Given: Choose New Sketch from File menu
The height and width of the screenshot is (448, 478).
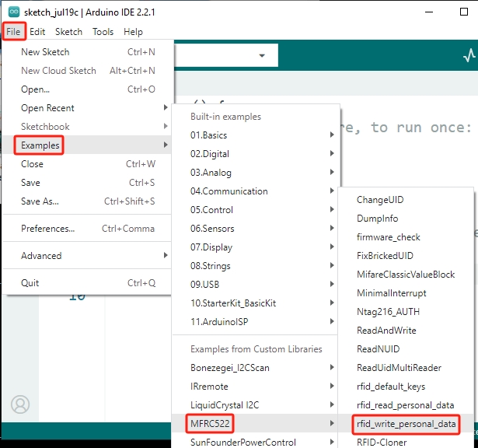Looking at the screenshot, I should 88,52.
